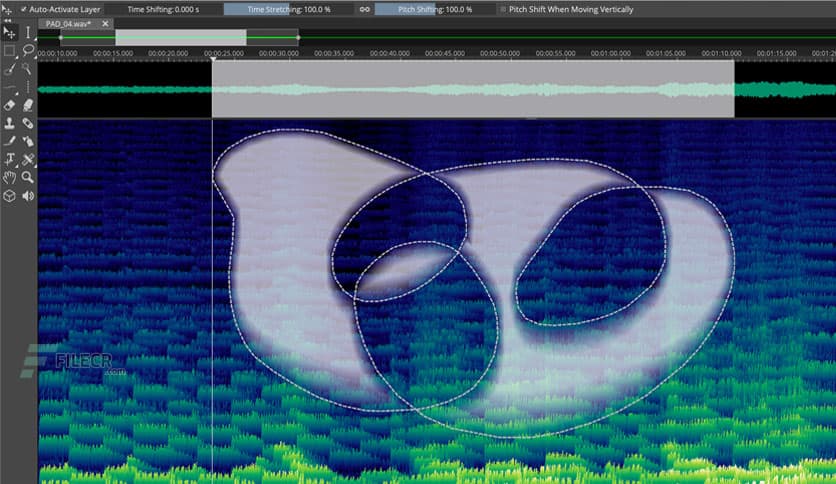The height and width of the screenshot is (484, 836).
Task: Select the Transform/Move layer tool
Action: [x=9, y=33]
